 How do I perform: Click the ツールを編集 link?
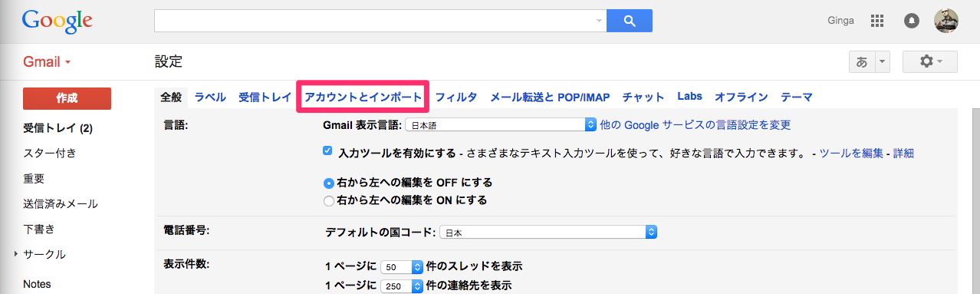(851, 153)
